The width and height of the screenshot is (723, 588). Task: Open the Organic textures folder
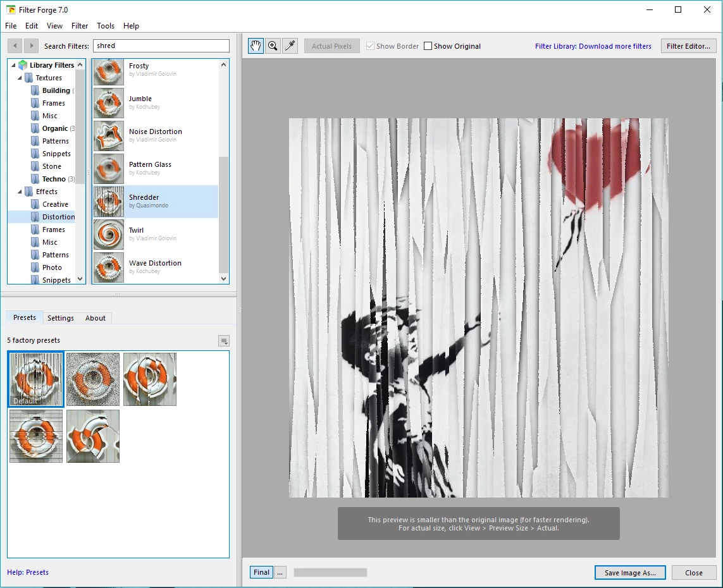[53, 128]
